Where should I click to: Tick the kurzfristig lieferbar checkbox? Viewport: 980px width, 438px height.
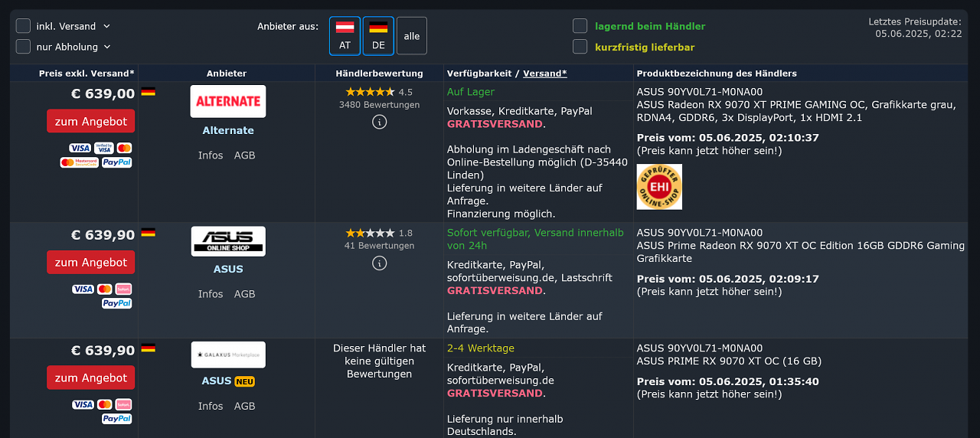pos(580,47)
